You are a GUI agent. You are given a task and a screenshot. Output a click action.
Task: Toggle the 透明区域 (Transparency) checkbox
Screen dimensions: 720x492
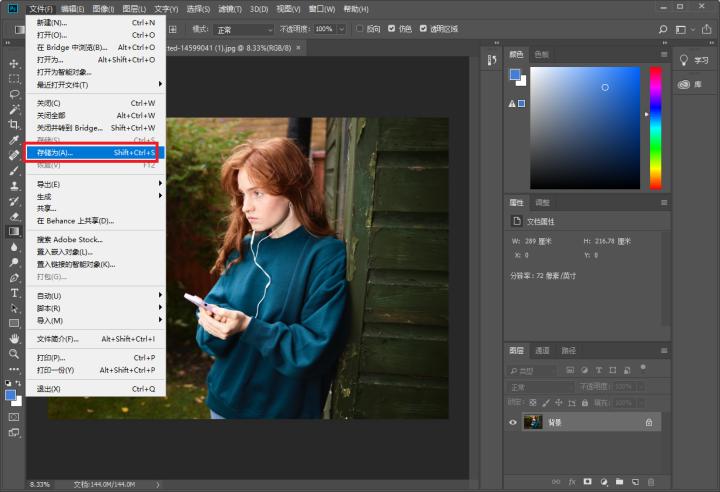click(x=423, y=29)
